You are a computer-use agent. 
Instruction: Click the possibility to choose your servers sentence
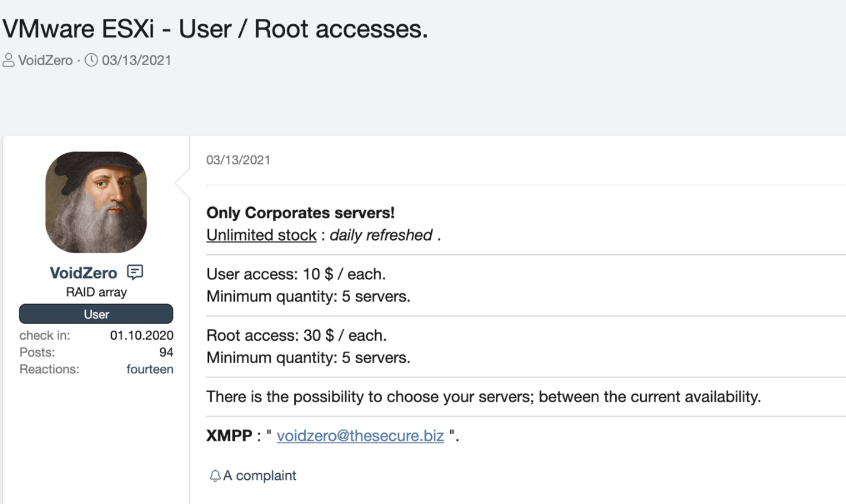coord(483,396)
